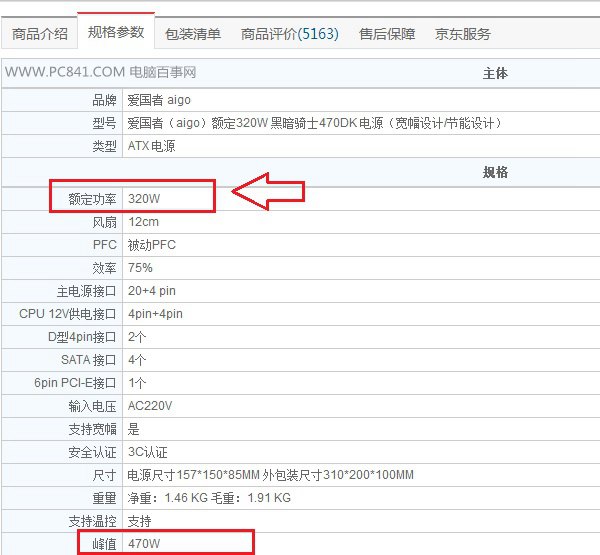The width and height of the screenshot is (600, 555).
Task: Select the 4个 SATA value
Action: tap(137, 360)
